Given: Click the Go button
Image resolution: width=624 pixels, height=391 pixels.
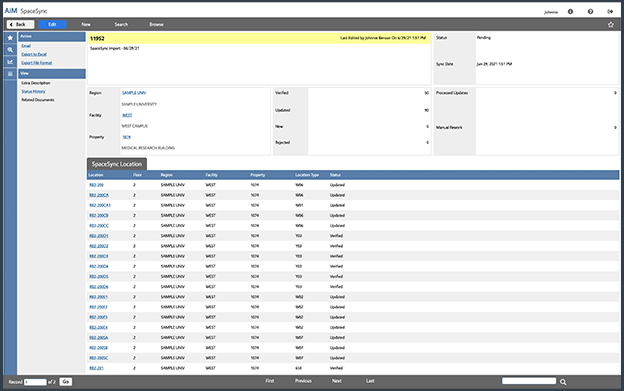Looking at the screenshot, I should pos(66,382).
